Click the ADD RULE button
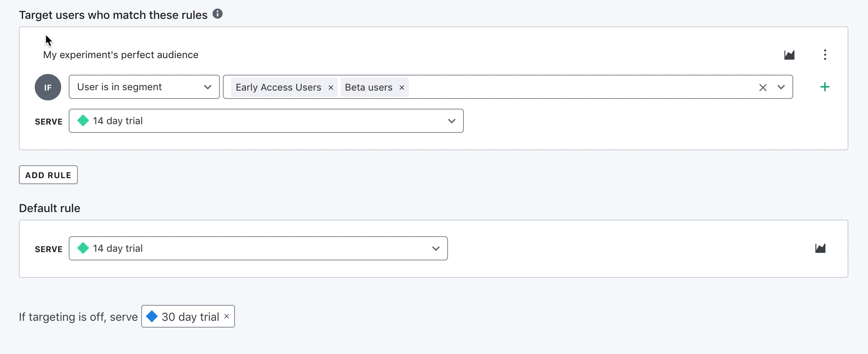The height and width of the screenshot is (354, 868). [48, 175]
